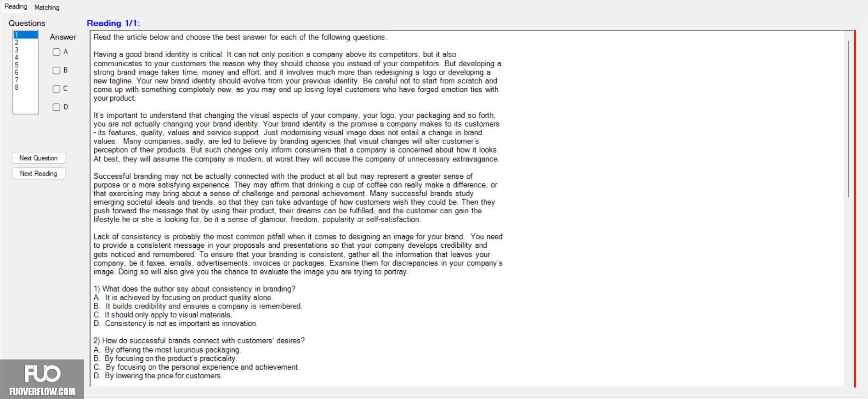Pick question 3 from the list

[x=25, y=50]
